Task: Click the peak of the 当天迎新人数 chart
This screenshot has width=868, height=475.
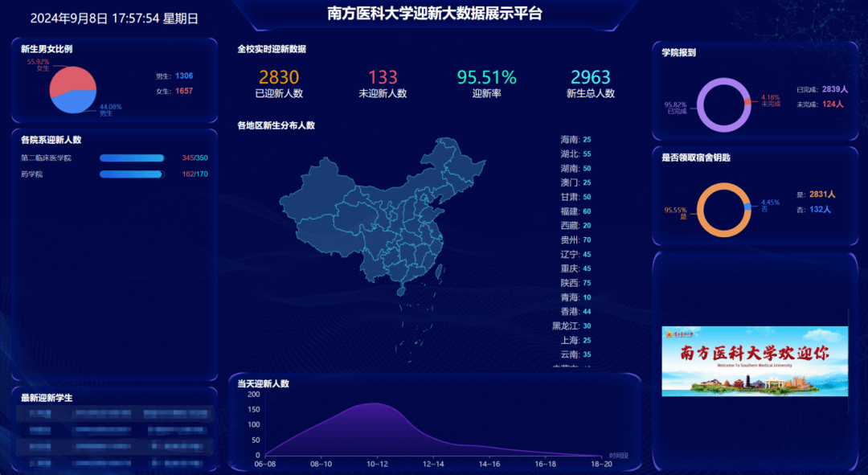Action: pos(375,403)
